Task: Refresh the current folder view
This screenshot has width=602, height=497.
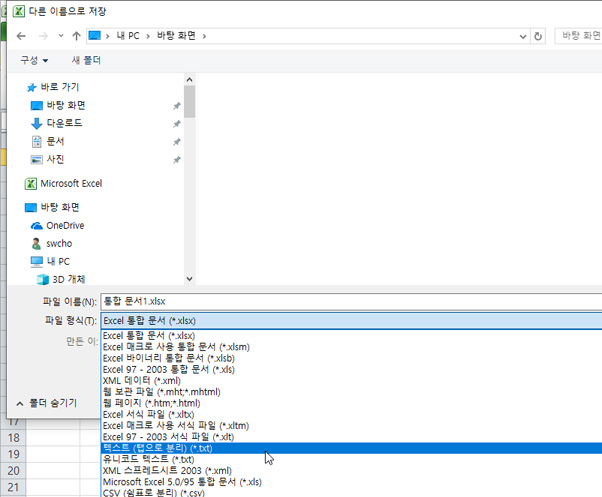Action: pyautogui.click(x=538, y=36)
